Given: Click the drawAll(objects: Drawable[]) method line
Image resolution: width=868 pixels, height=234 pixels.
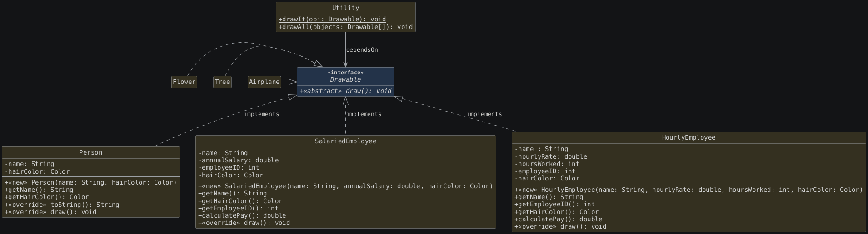Looking at the screenshot, I should pyautogui.click(x=346, y=27).
